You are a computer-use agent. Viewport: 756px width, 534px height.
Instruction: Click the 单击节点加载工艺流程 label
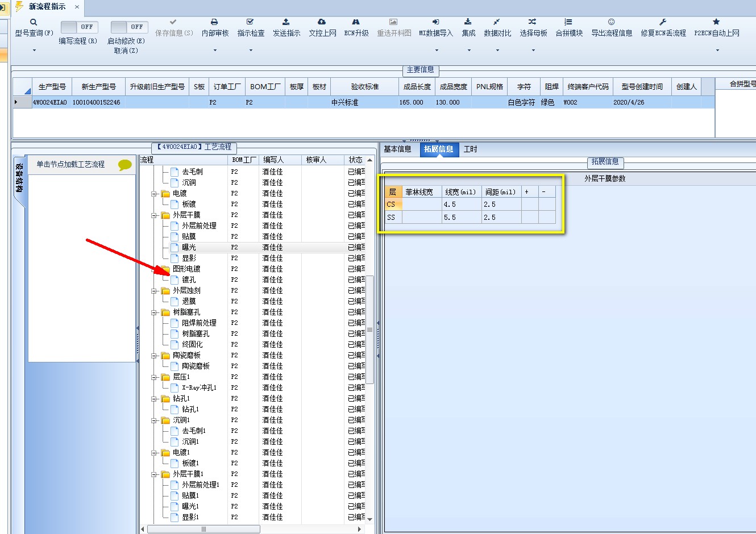[70, 165]
